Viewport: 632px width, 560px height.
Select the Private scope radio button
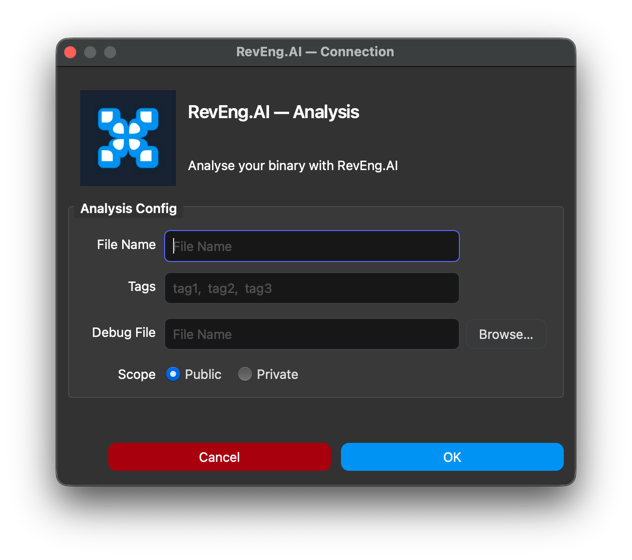coord(245,374)
